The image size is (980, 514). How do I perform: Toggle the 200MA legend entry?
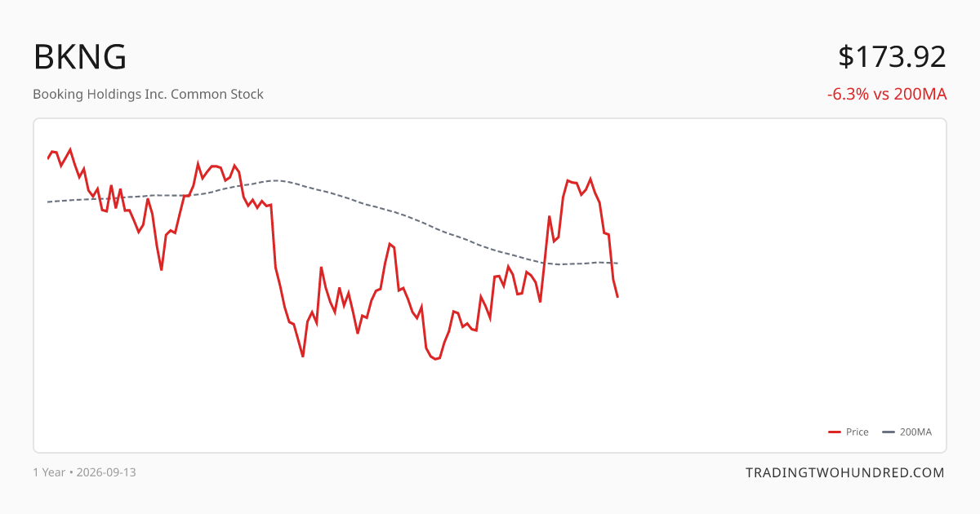907,432
